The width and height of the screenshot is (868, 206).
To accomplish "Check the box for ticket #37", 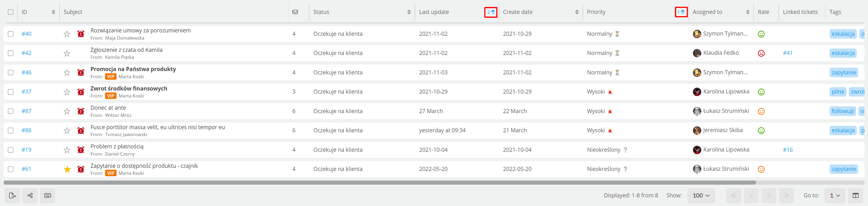I will (x=11, y=92).
